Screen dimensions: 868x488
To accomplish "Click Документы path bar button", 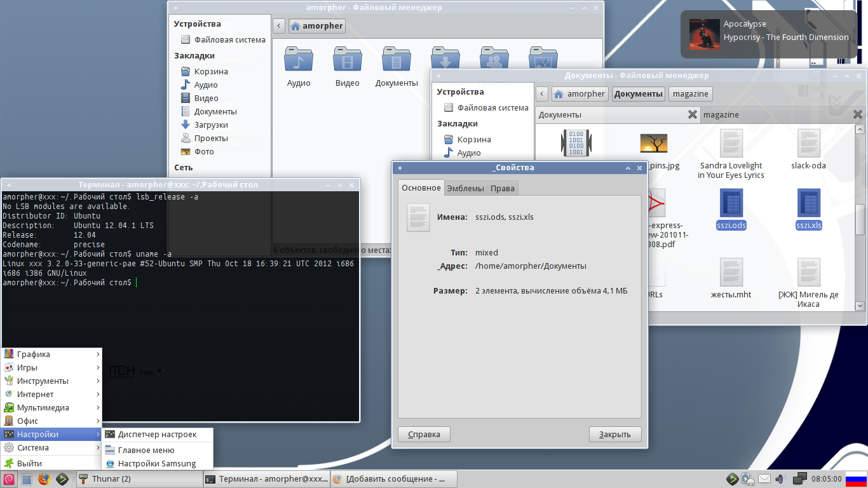I will click(639, 94).
